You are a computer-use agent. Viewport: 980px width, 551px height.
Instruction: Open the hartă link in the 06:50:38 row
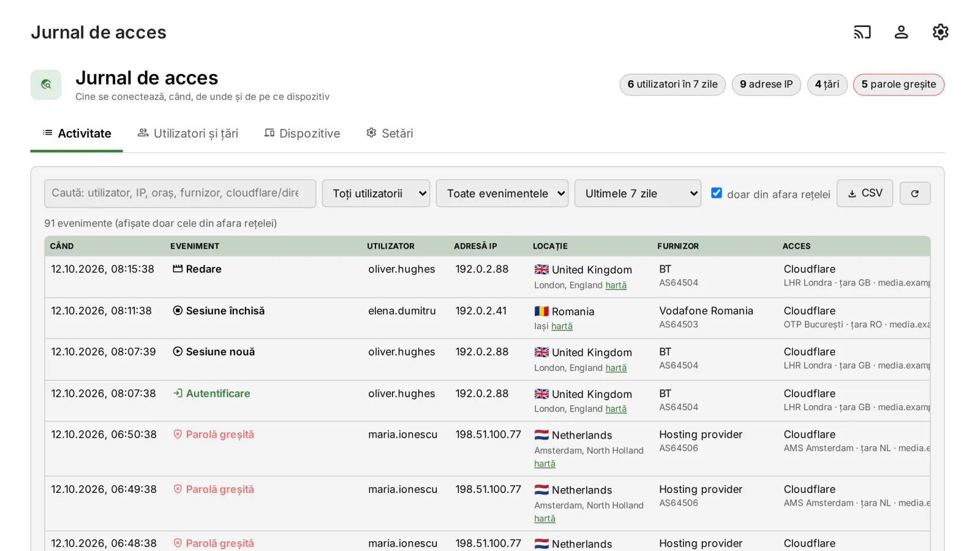tap(545, 464)
